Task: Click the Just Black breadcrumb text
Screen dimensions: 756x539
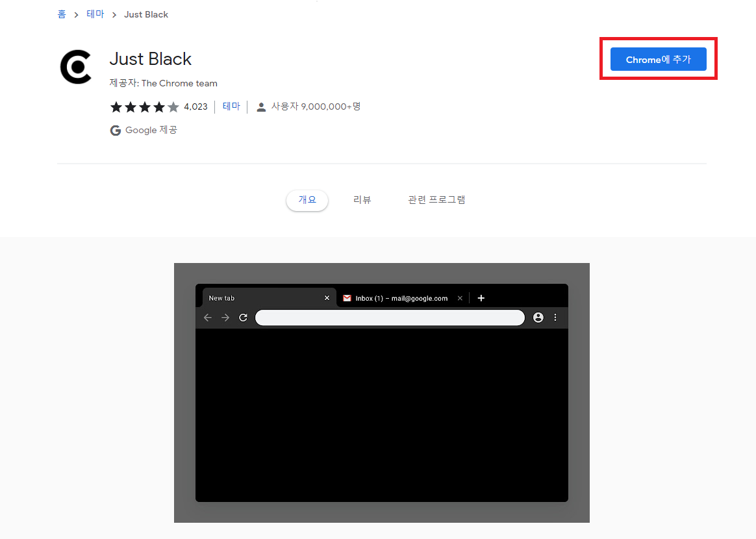Action: (x=146, y=14)
